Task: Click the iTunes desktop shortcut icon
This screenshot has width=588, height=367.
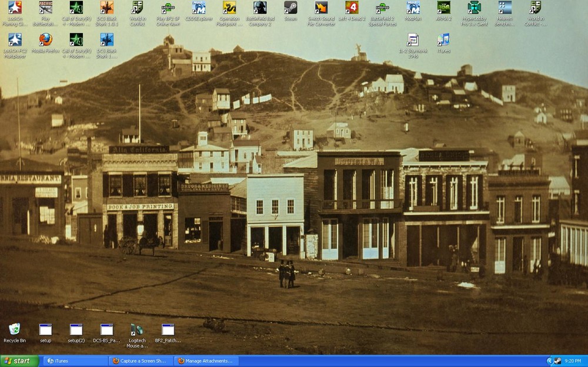Action: click(x=443, y=40)
